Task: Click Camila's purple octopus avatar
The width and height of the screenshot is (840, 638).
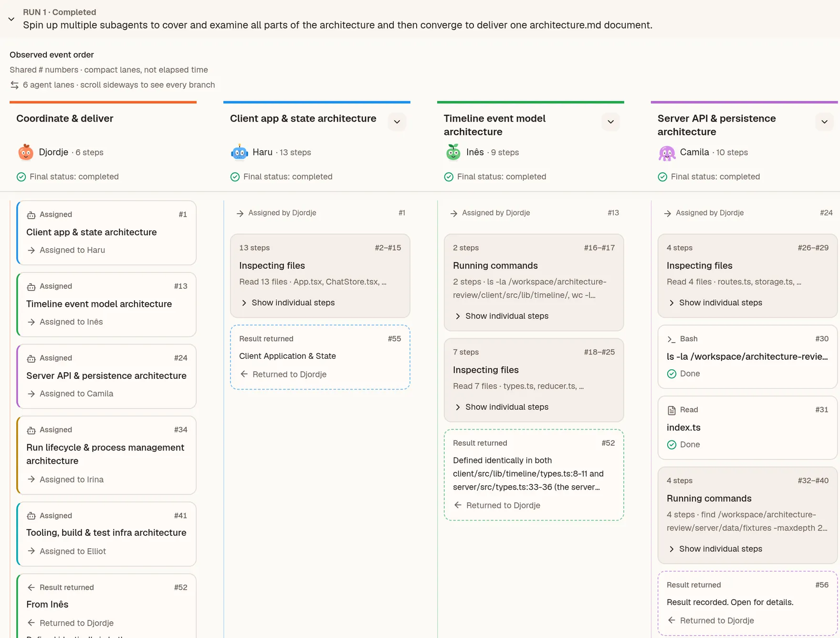Action: 667,152
